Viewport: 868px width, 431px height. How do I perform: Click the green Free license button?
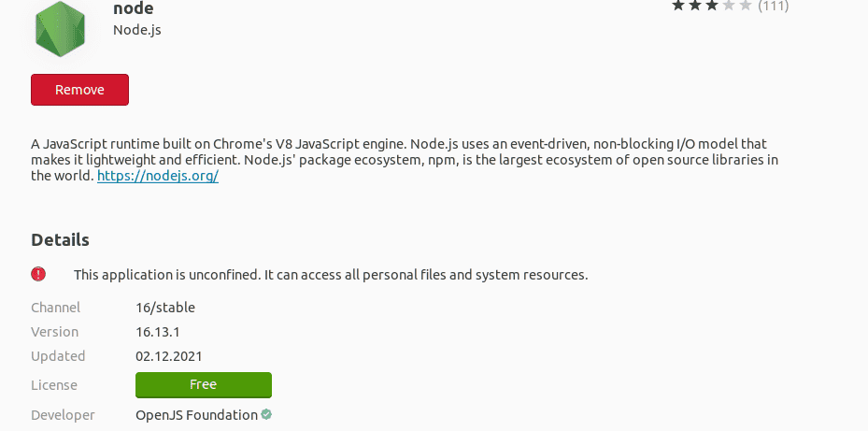pos(204,384)
